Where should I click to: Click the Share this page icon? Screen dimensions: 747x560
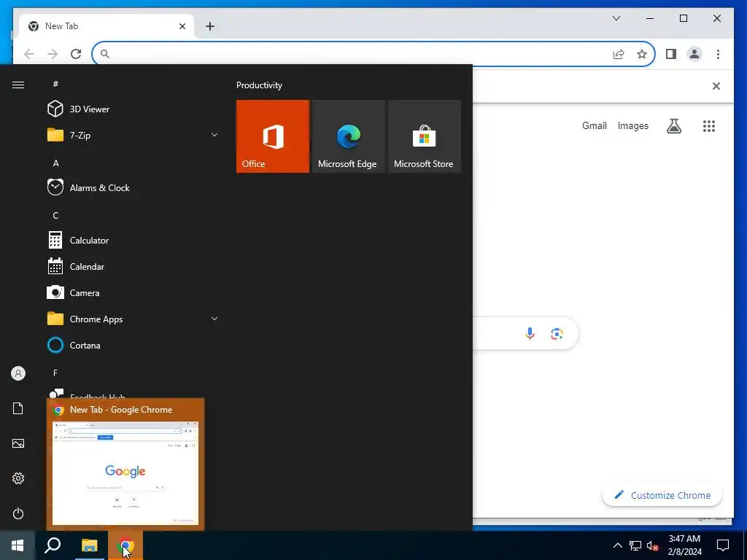click(x=619, y=54)
